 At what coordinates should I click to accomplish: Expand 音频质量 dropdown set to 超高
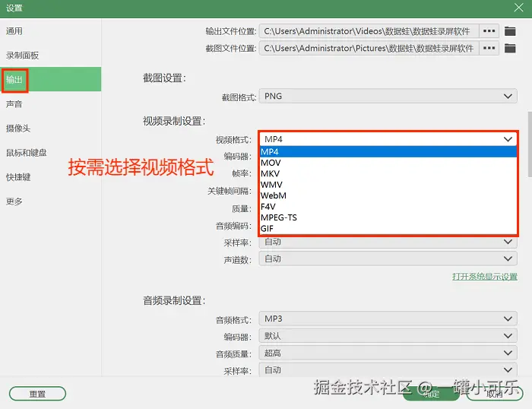point(388,353)
